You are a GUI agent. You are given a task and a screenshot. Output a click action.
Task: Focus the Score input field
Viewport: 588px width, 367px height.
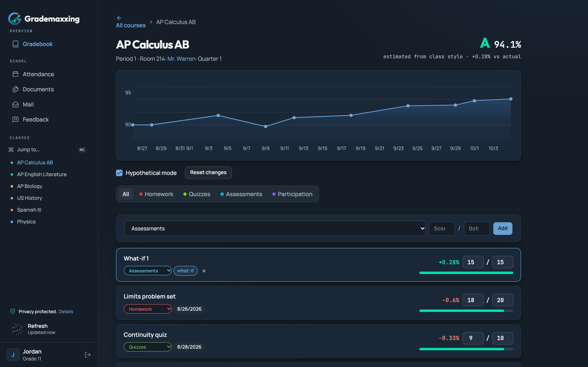(441, 228)
